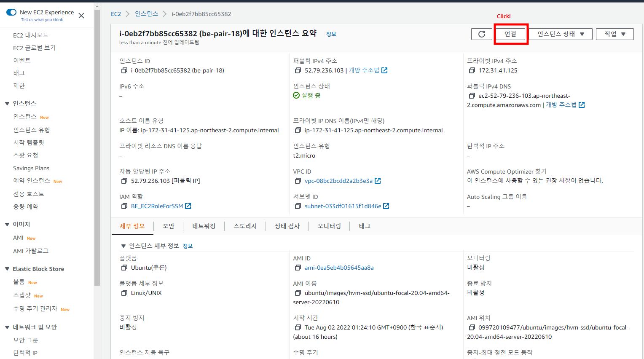The width and height of the screenshot is (644, 359).
Task: Click the external link icon next to BE_EC2RoleForSSM
Action: pyautogui.click(x=188, y=206)
